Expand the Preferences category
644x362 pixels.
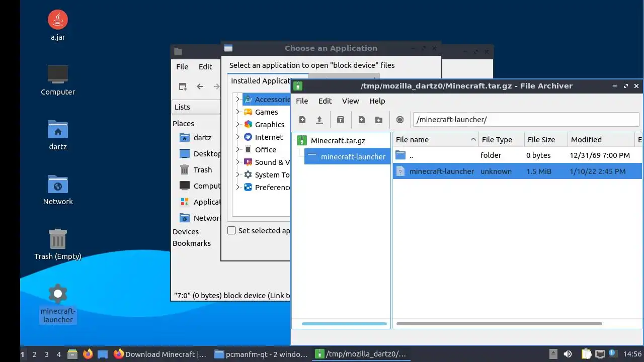click(x=238, y=187)
